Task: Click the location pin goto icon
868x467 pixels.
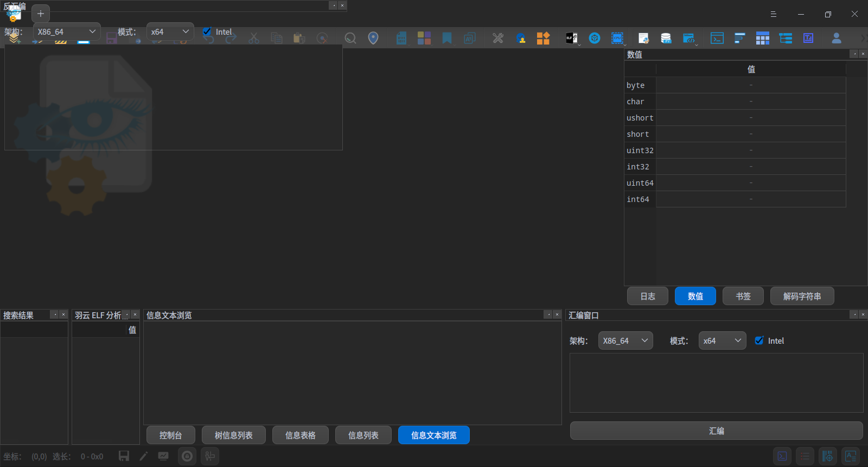Action: pyautogui.click(x=373, y=38)
